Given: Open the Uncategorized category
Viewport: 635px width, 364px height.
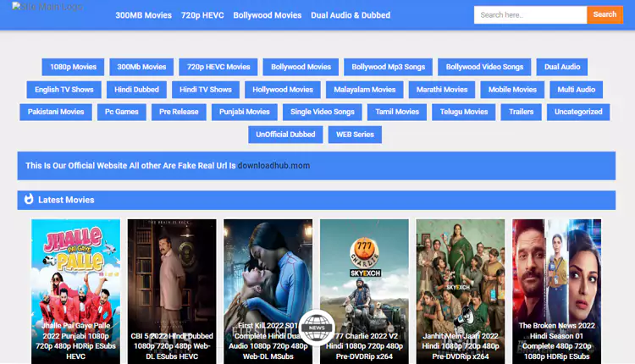Looking at the screenshot, I should point(578,112).
